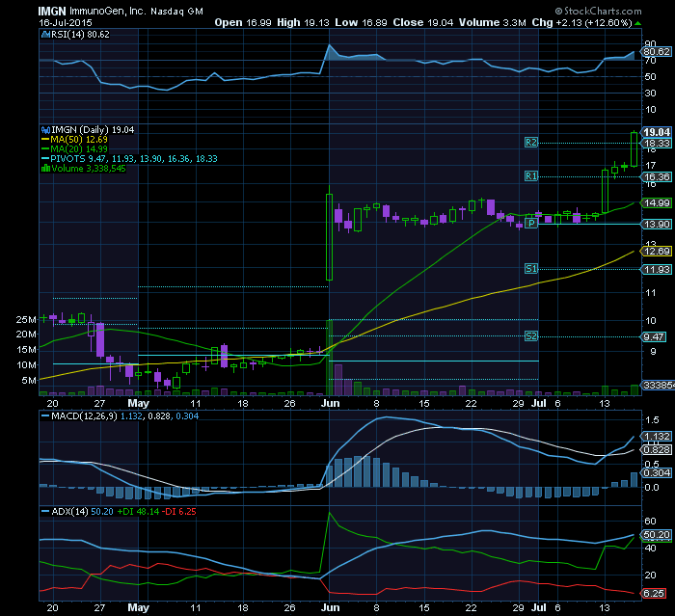Click the tall June 1 volume bar
Viewport: 675px width, 616px height.
pos(330,358)
